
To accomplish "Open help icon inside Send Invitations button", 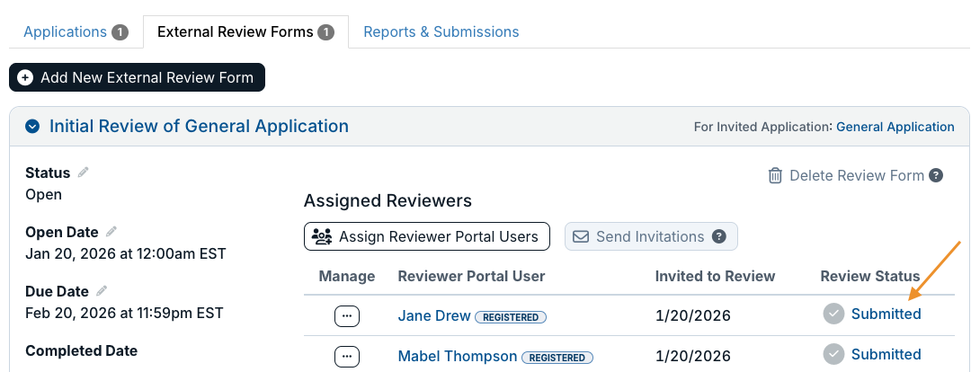I will click(719, 237).
